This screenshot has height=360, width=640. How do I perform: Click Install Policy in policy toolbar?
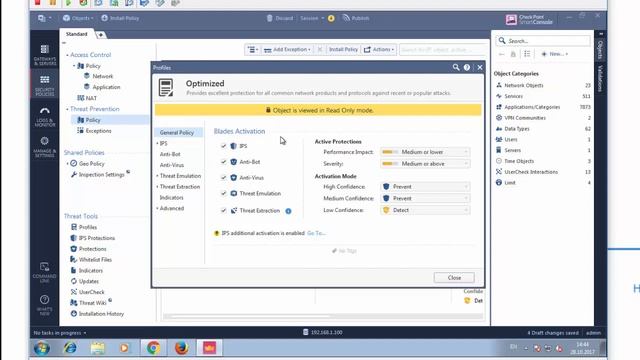(343, 49)
